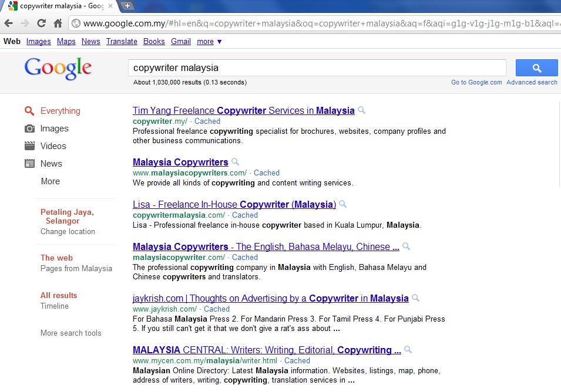This screenshot has height=392, width=561.
Task: Open Books in the top navigation bar
Action: coord(154,42)
